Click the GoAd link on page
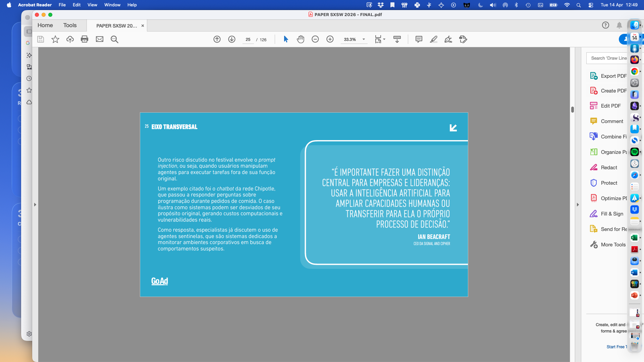Image resolution: width=644 pixels, height=362 pixels. coord(160,281)
